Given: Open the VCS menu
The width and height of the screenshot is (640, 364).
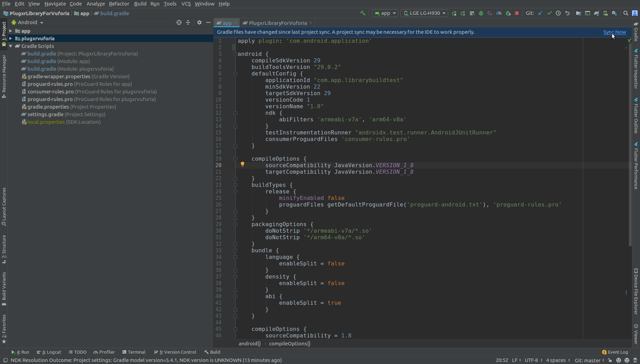Looking at the screenshot, I should (186, 4).
